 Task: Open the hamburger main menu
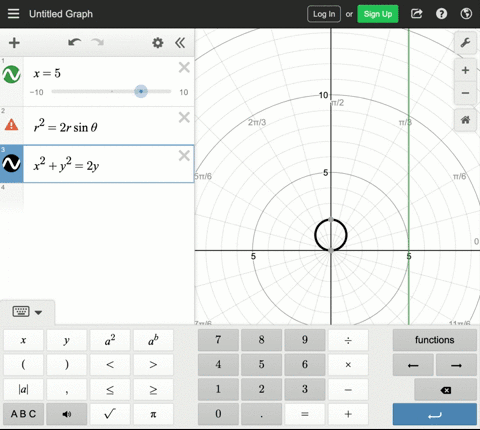(x=13, y=14)
